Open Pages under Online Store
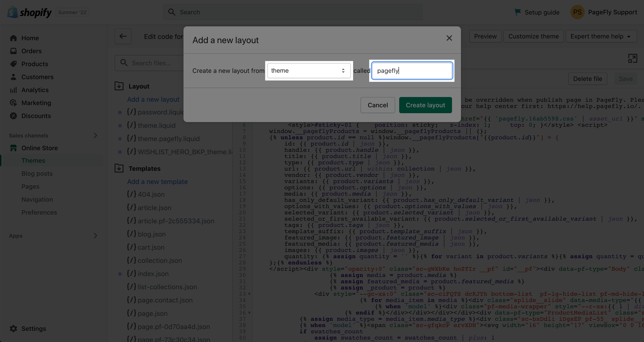This screenshot has height=342, width=644. (30, 186)
